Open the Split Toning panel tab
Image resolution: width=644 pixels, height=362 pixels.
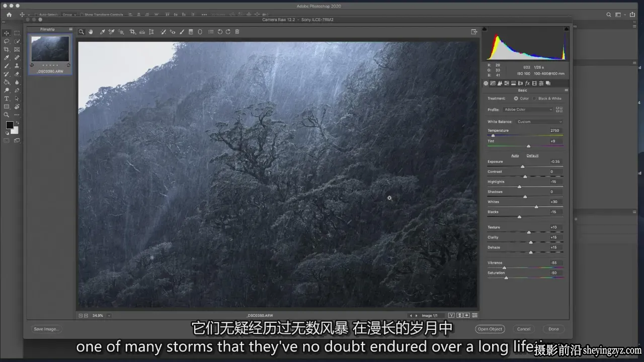tap(514, 83)
